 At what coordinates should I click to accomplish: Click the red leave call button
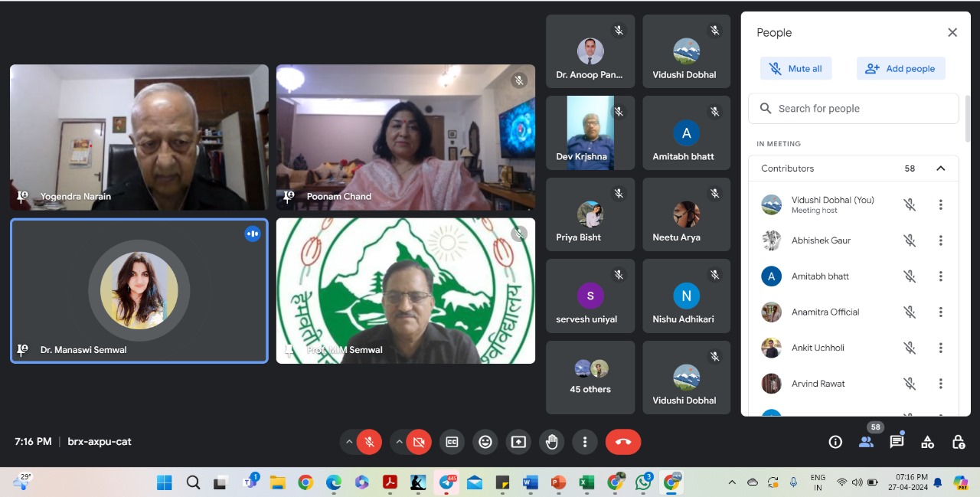coord(622,442)
